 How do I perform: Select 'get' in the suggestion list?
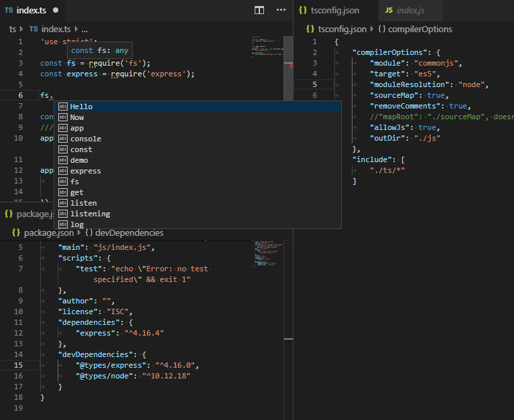[198, 192]
